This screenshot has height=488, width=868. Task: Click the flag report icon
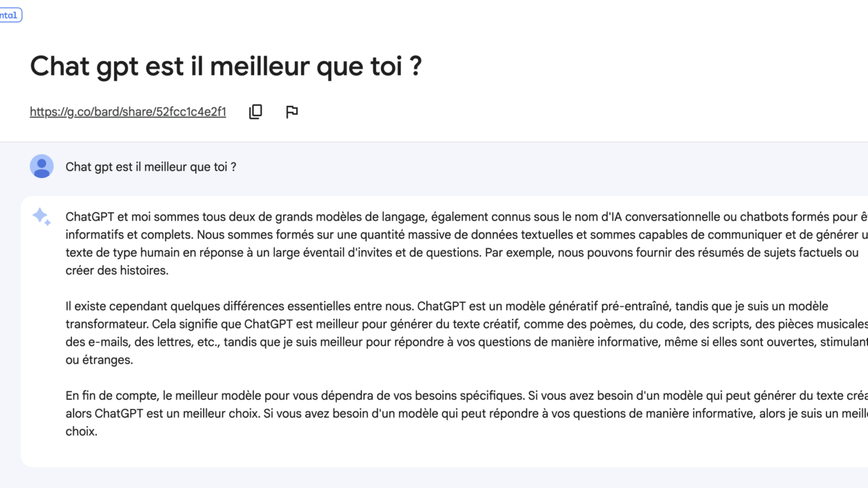click(x=292, y=112)
